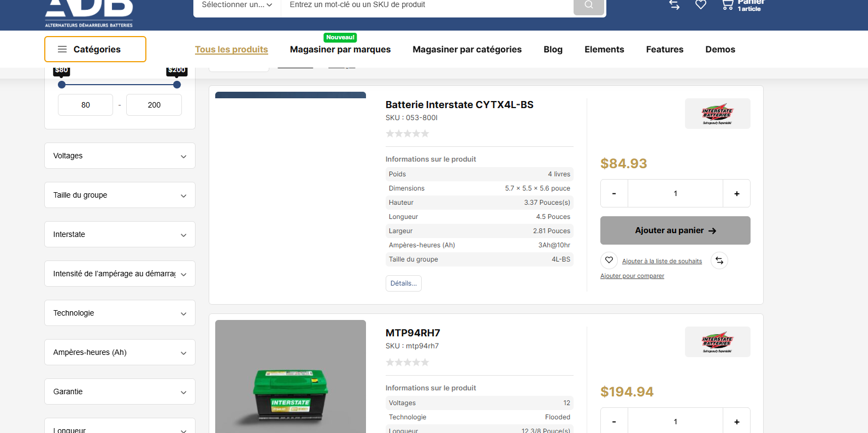The width and height of the screenshot is (868, 433).
Task: Open MTP94RH7 product title
Action: 413,333
